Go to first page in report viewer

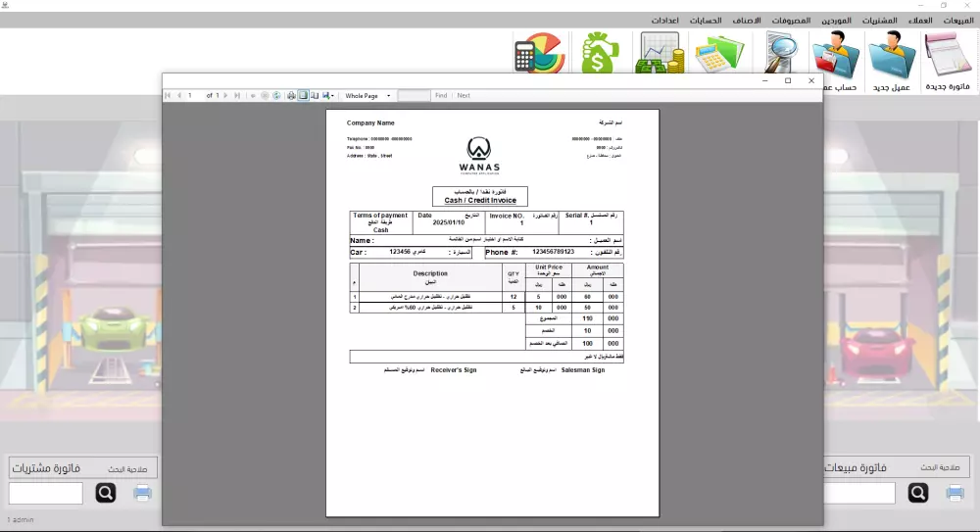168,96
